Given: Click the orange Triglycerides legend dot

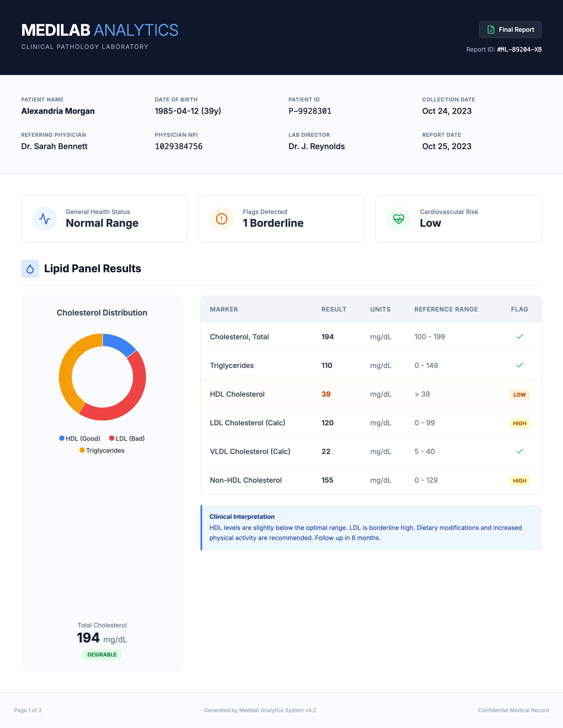Looking at the screenshot, I should click(82, 450).
